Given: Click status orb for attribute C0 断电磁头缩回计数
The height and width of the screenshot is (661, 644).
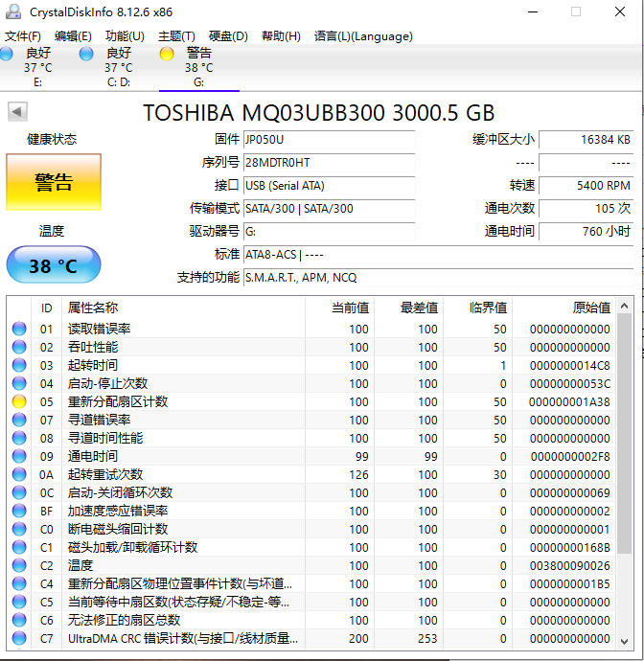Looking at the screenshot, I should coord(19,529).
